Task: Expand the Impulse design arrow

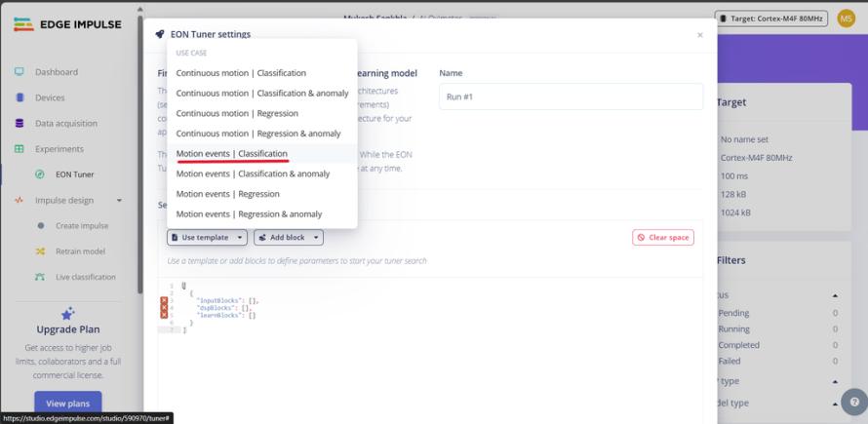Action: [x=119, y=201]
